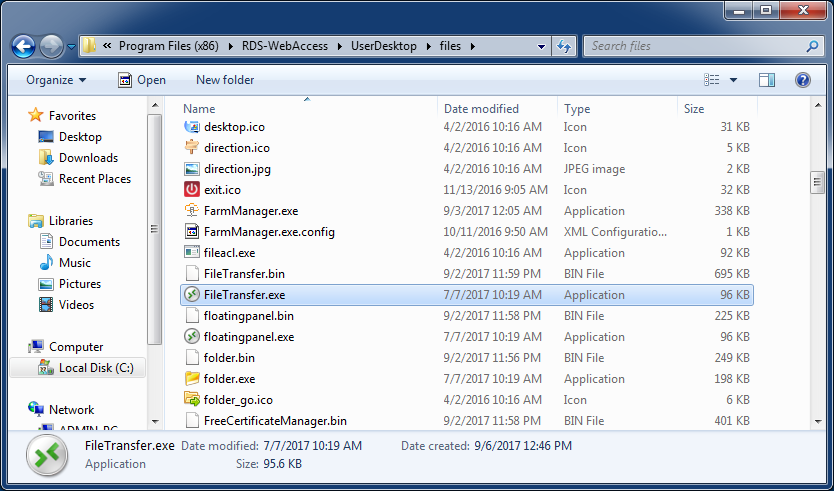Click the folder.exe yellow folder icon
The image size is (834, 491).
tap(191, 379)
